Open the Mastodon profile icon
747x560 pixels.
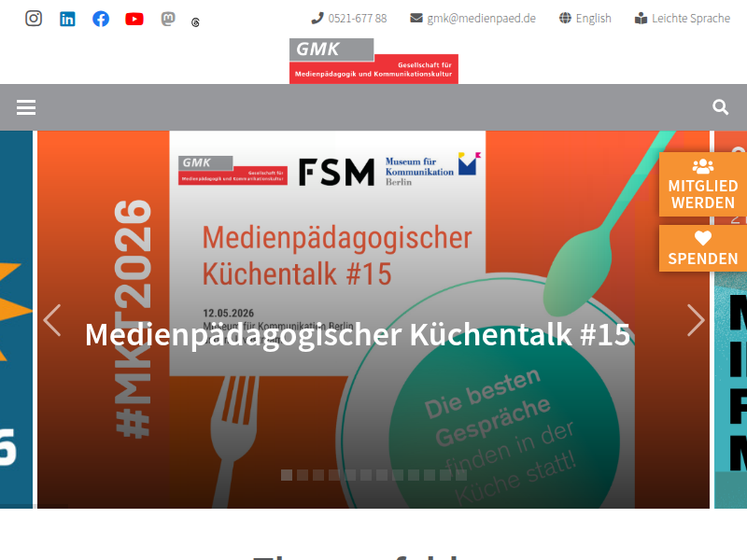[168, 19]
